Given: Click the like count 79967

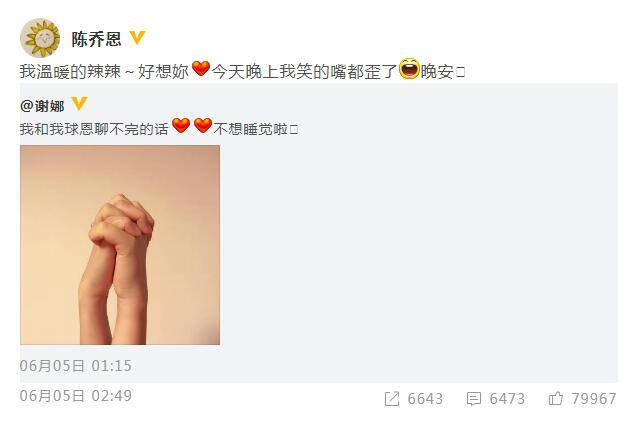Looking at the screenshot, I should click(594, 399).
